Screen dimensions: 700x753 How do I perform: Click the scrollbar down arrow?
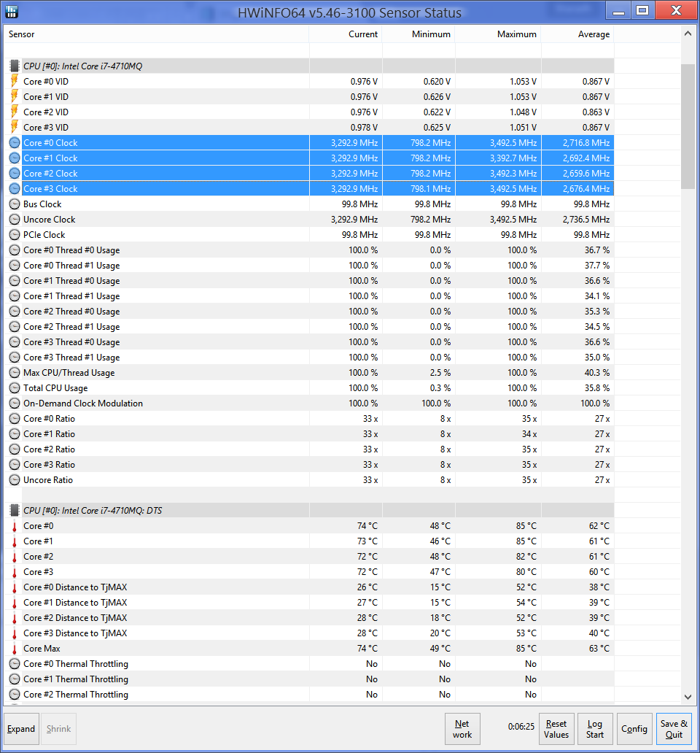688,697
